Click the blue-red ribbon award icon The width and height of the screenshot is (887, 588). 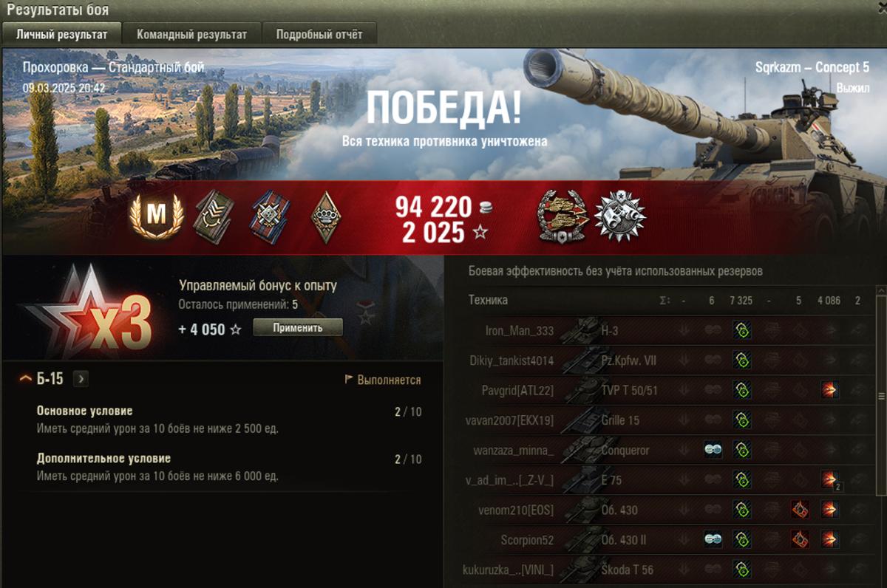269,217
